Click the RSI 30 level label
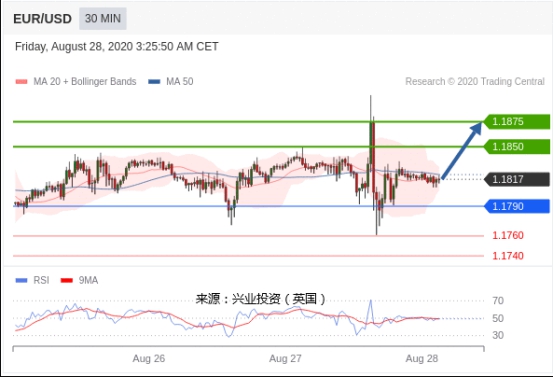 [498, 335]
